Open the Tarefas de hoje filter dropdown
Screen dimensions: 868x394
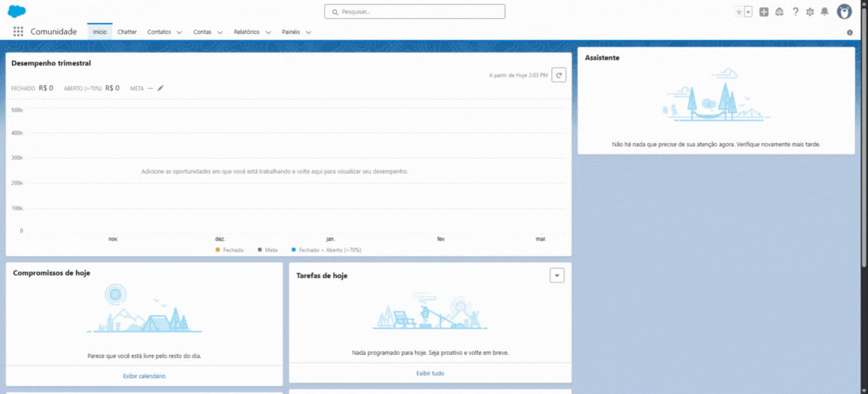coord(557,276)
